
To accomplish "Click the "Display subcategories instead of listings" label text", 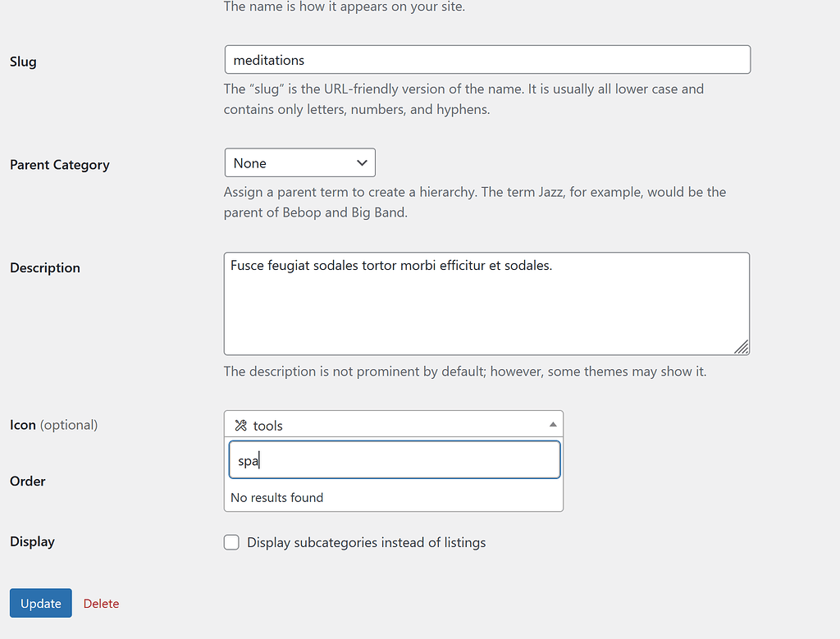I will 366,542.
